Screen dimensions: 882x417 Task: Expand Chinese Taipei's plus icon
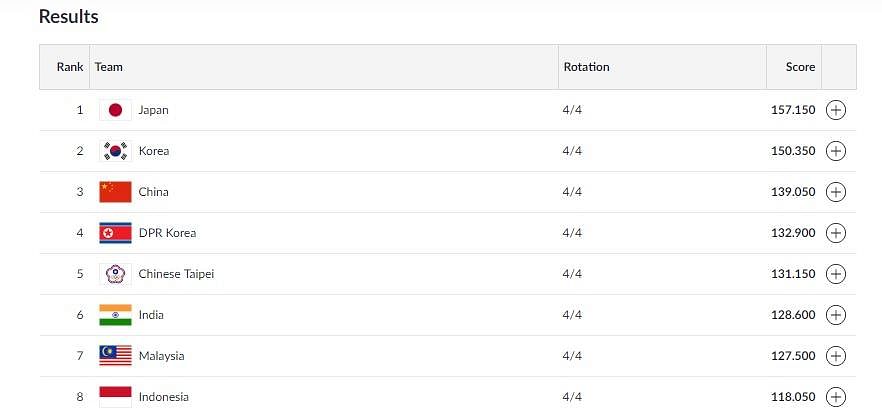click(x=835, y=273)
